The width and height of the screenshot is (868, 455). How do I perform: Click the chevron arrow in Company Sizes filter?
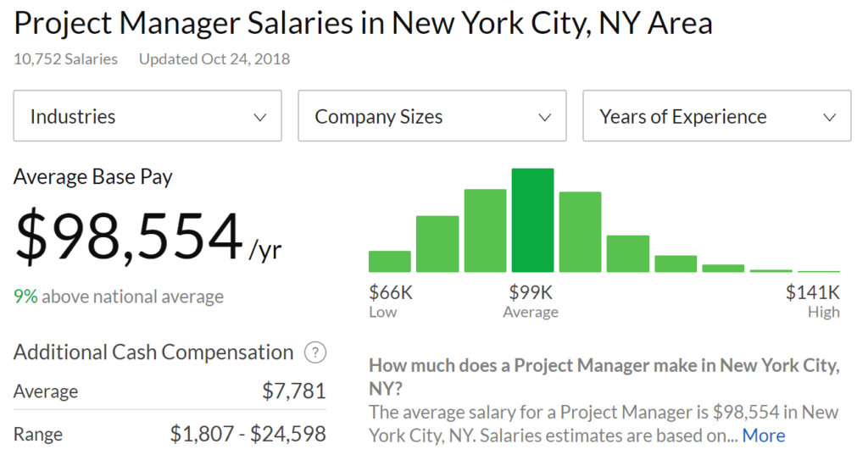click(545, 118)
